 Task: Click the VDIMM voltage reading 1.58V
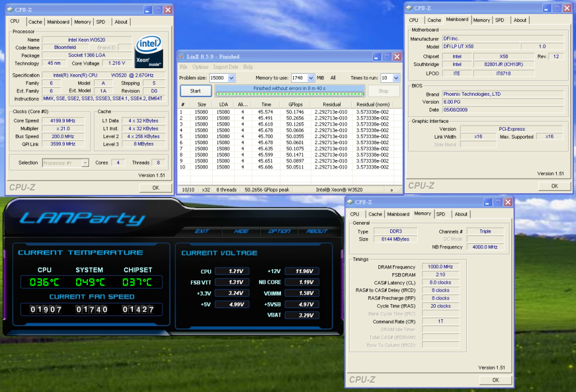[302, 293]
